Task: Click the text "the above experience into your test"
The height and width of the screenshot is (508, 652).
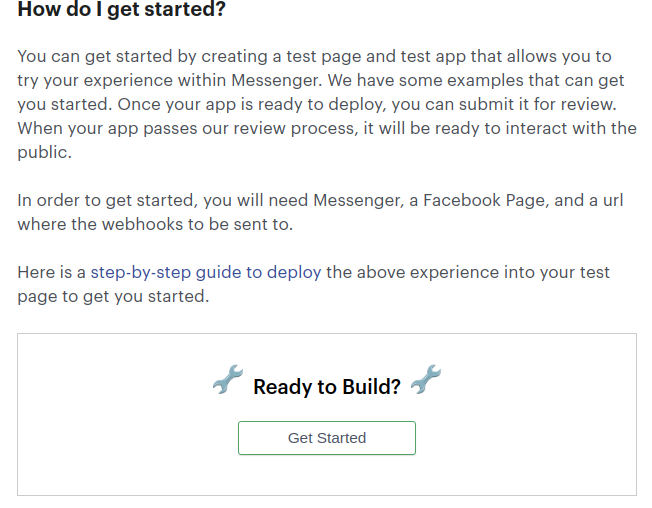Action: (468, 272)
